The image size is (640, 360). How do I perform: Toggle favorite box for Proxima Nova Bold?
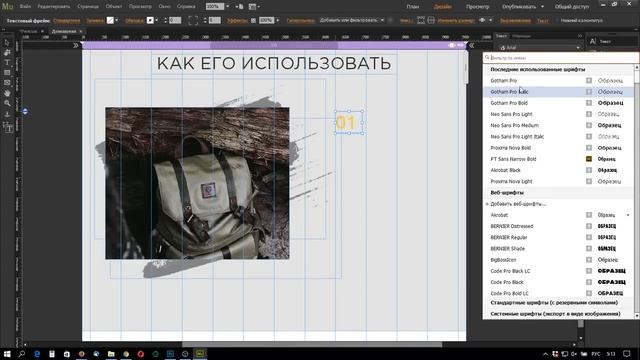tap(589, 148)
